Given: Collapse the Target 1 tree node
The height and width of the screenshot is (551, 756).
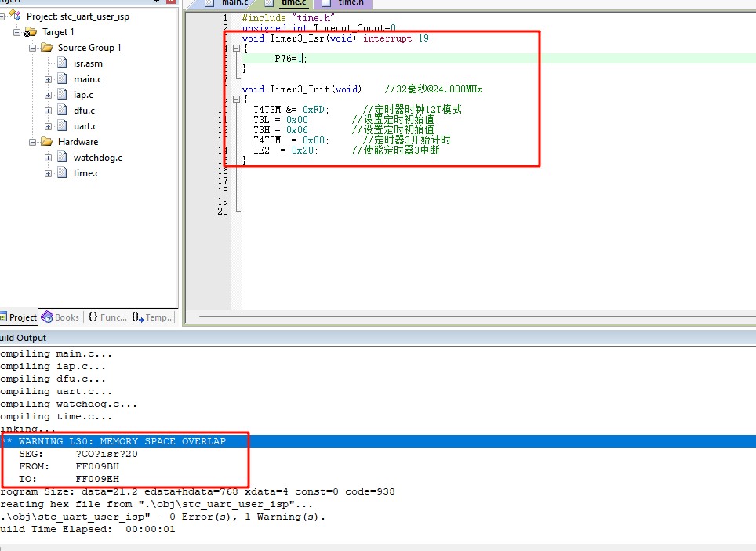Looking at the screenshot, I should [17, 32].
